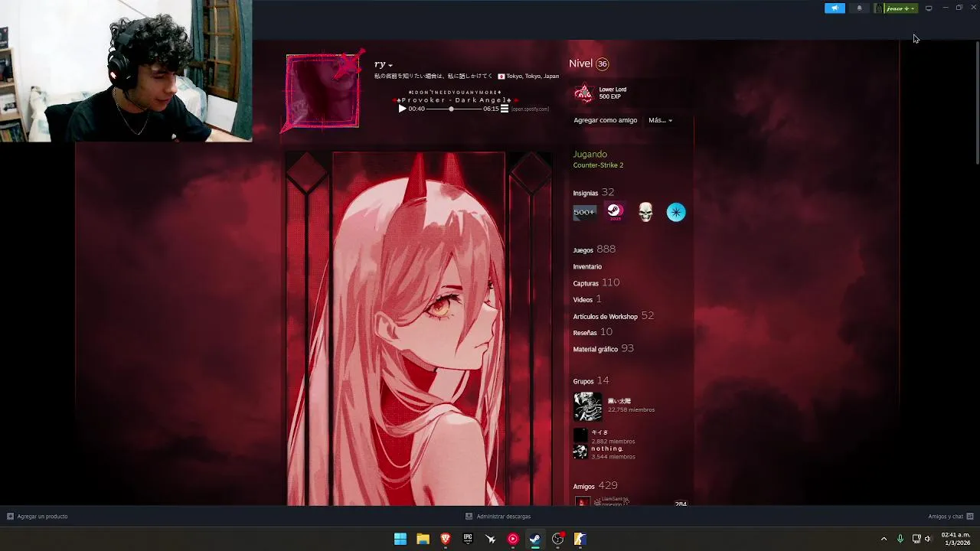
Task: Open YouTube Music from taskbar
Action: [513, 539]
